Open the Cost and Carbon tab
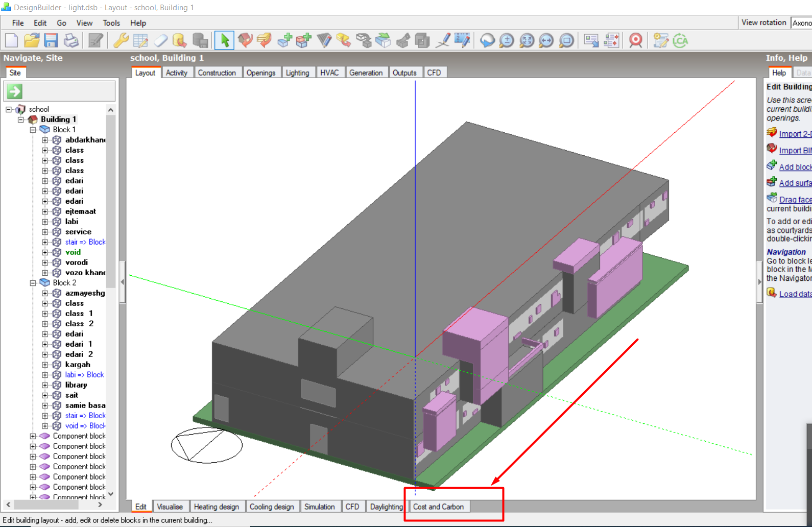Viewport: 812px width, 527px height. coord(438,507)
